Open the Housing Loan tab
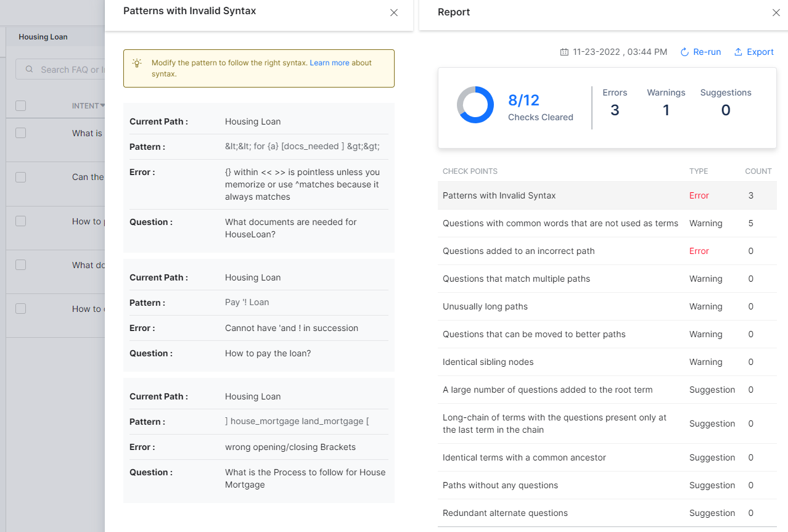This screenshot has height=532, width=788. (x=43, y=37)
